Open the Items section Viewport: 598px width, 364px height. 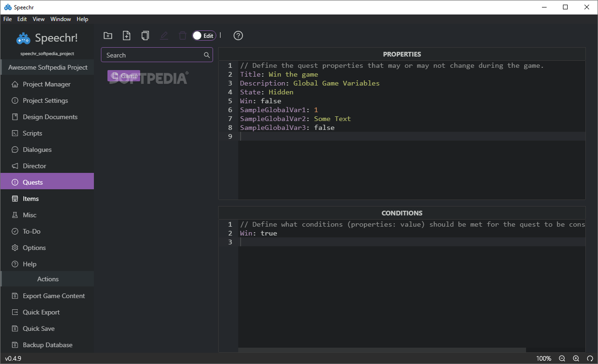47,199
